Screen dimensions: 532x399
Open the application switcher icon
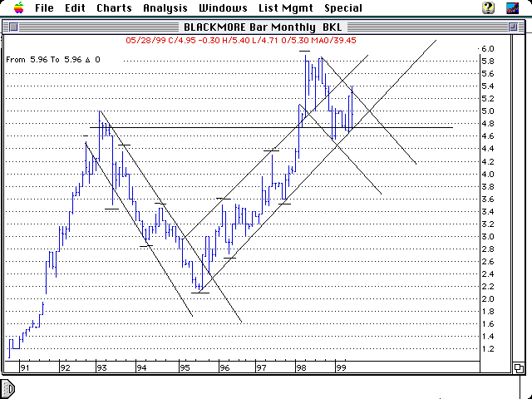click(x=512, y=7)
